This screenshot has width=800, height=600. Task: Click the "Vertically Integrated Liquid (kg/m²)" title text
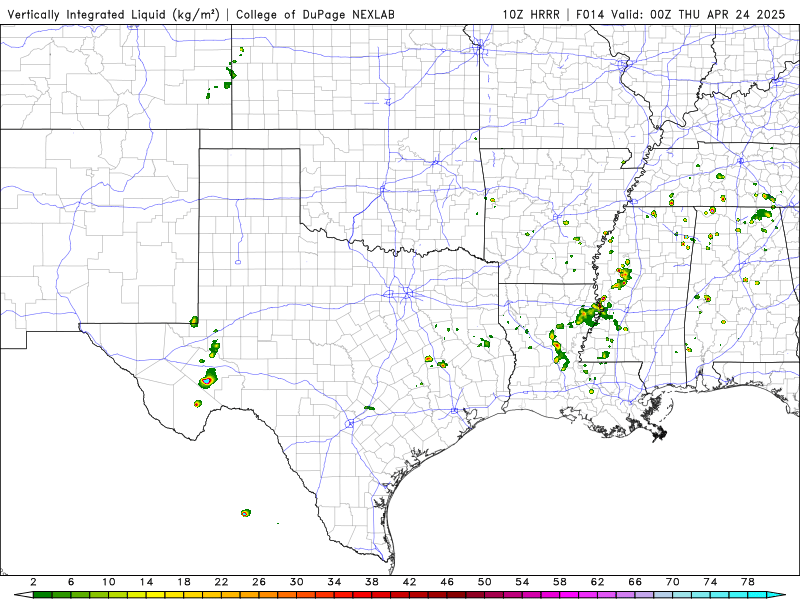click(x=113, y=14)
